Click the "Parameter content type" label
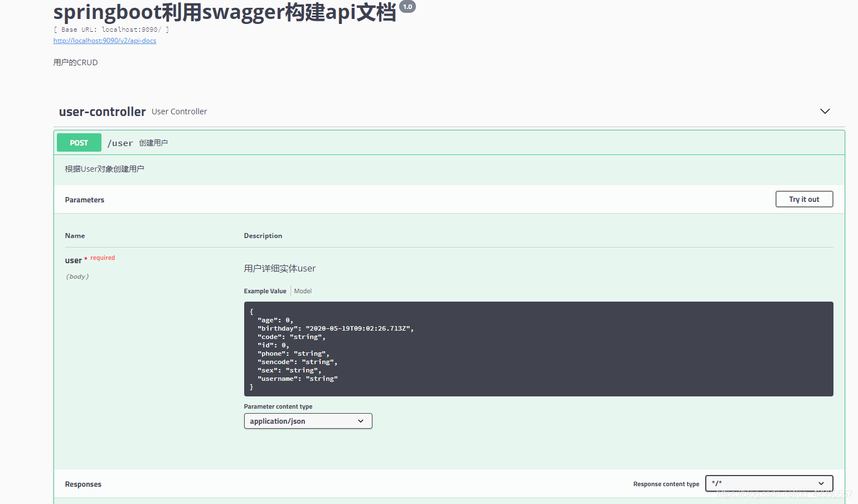This screenshot has width=858, height=504. 278,406
